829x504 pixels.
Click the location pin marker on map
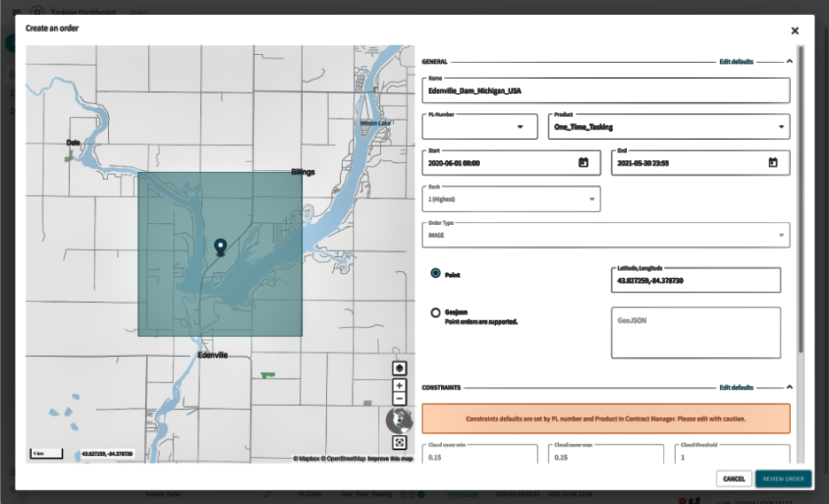click(x=221, y=246)
